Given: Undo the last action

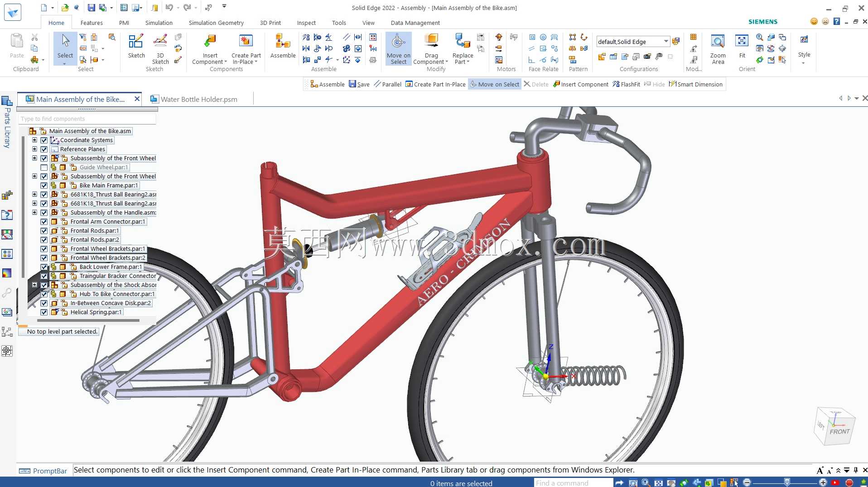Looking at the screenshot, I should (169, 8).
